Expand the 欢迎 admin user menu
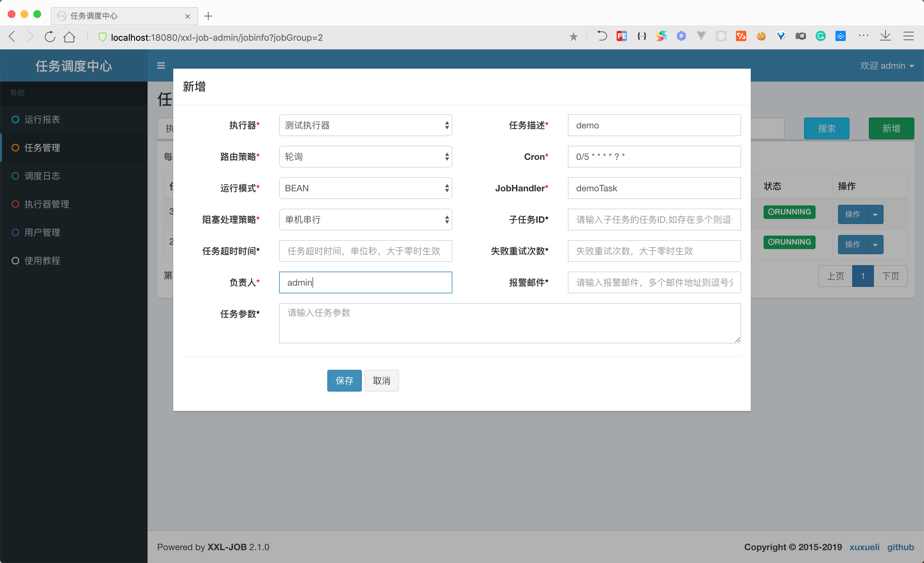 coord(887,65)
